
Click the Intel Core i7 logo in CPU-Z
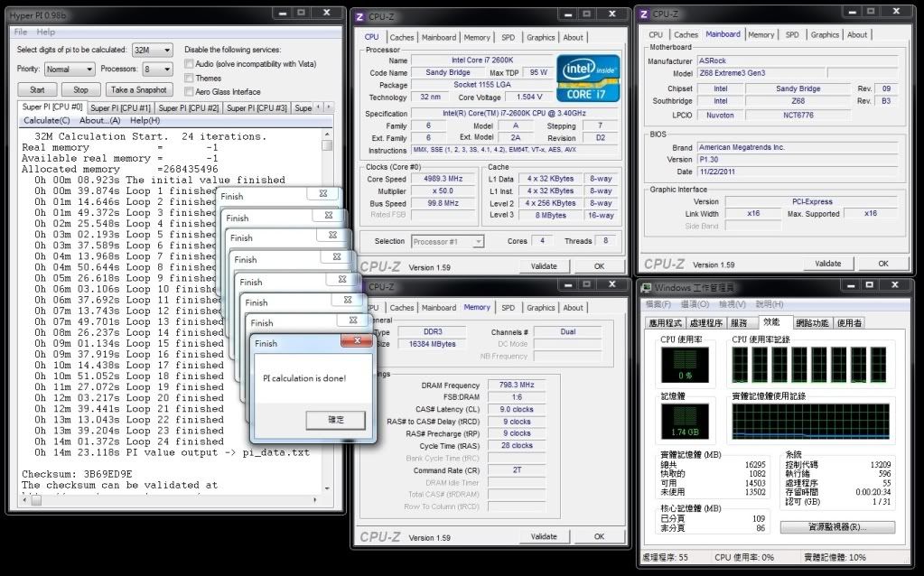588,79
